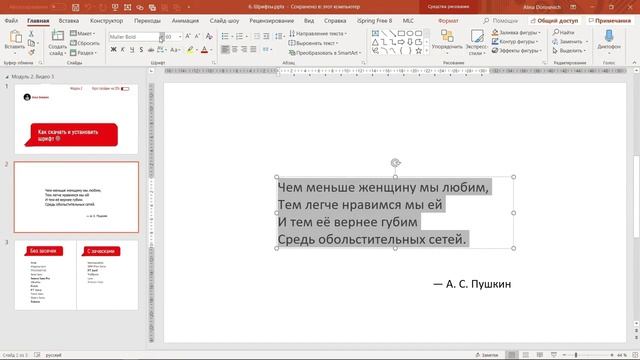The image size is (640, 360).
Task: Click Find (Найти) magnifier in editing group
Action: point(564,32)
